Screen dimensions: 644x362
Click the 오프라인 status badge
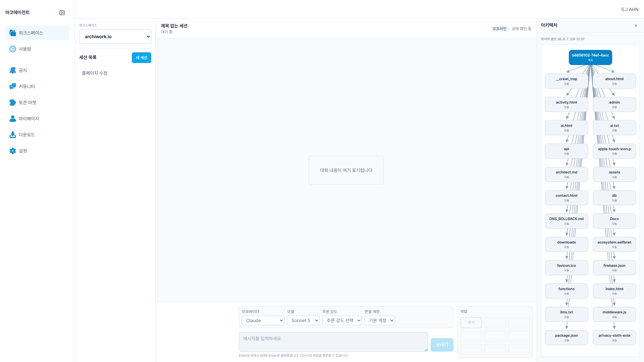point(499,29)
